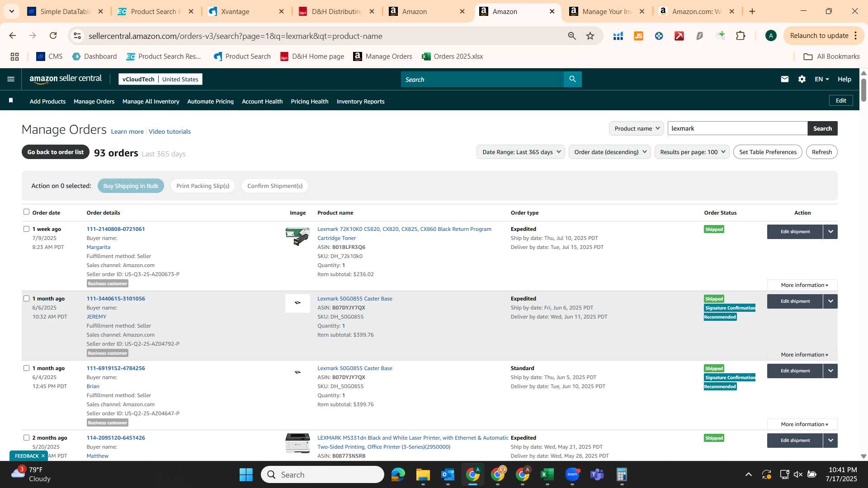
Task: Reload the page with the refresh icon
Action: (x=53, y=36)
